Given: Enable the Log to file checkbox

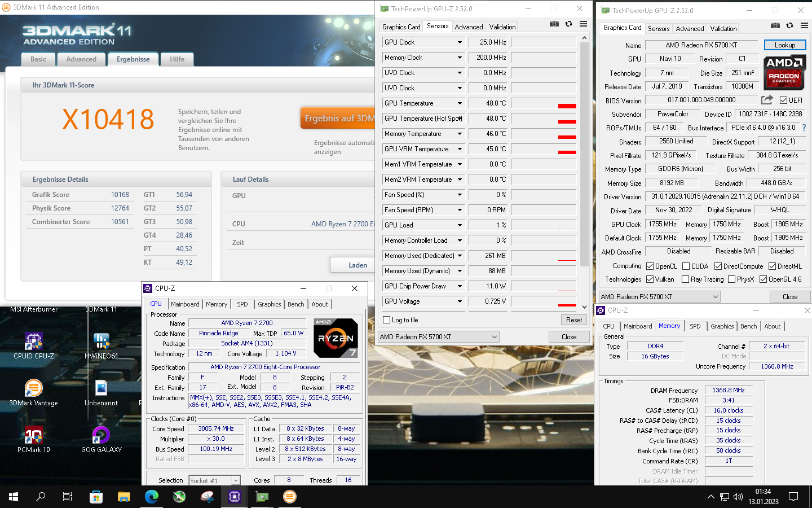Looking at the screenshot, I should [x=386, y=320].
